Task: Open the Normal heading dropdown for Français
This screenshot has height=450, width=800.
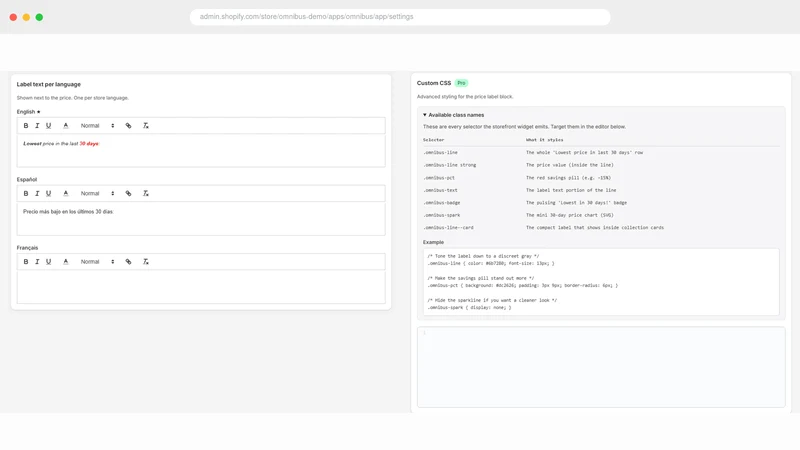Action: (x=97, y=262)
